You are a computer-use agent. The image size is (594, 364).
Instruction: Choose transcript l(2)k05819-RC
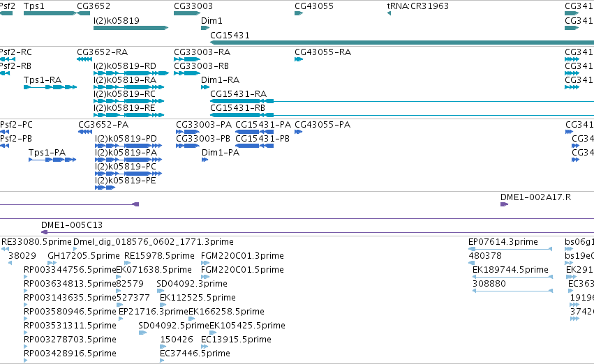(x=129, y=101)
